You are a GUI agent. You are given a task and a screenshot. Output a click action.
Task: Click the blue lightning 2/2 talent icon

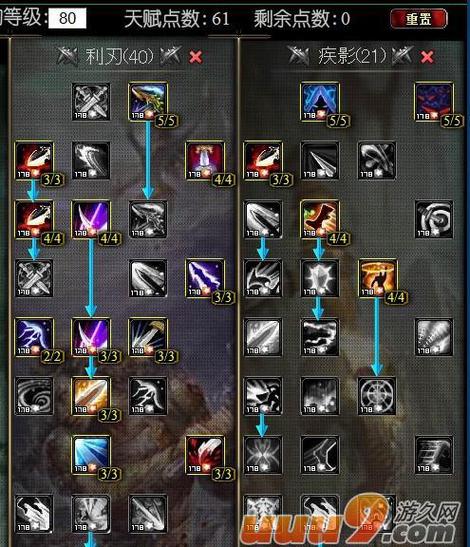[34, 337]
